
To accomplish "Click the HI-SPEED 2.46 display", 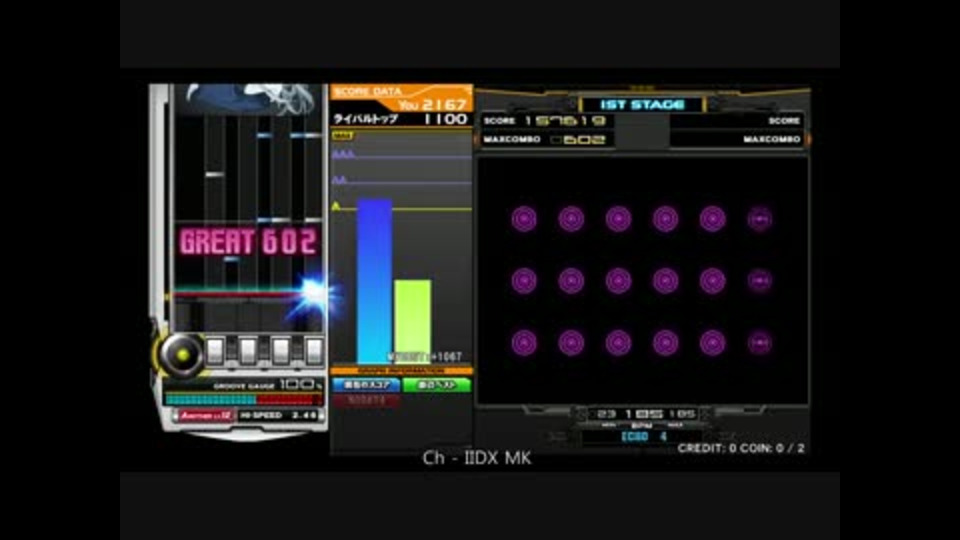I will pos(279,416).
